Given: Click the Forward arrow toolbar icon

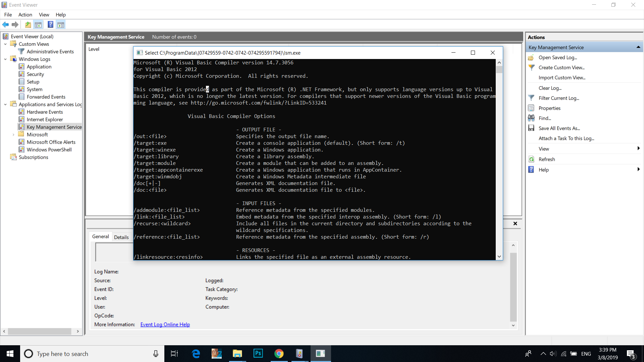Looking at the screenshot, I should coord(15,24).
